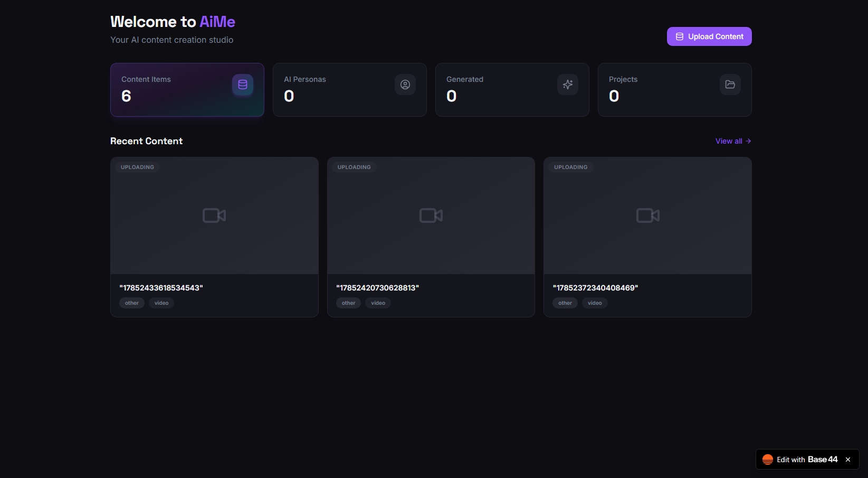This screenshot has height=478, width=868.
Task: Click the "video" tag on "17852372340408469" card
Action: 595,303
